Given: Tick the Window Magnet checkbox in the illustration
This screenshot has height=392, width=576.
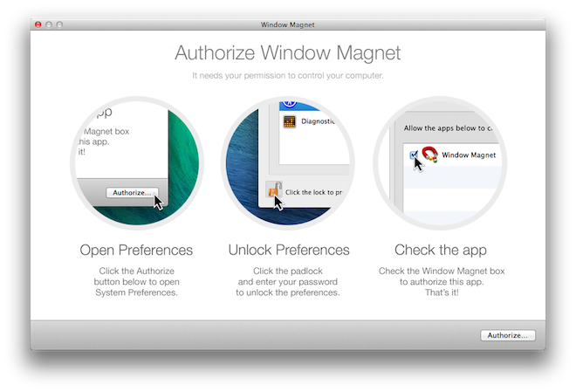Looking at the screenshot, I should coord(413,155).
